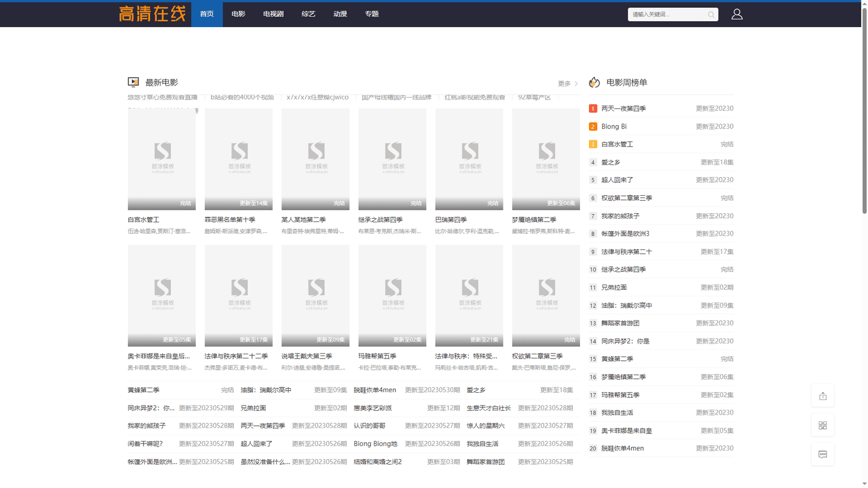Expand 更多 link for latest movies
This screenshot has height=488, width=868.
pyautogui.click(x=567, y=84)
